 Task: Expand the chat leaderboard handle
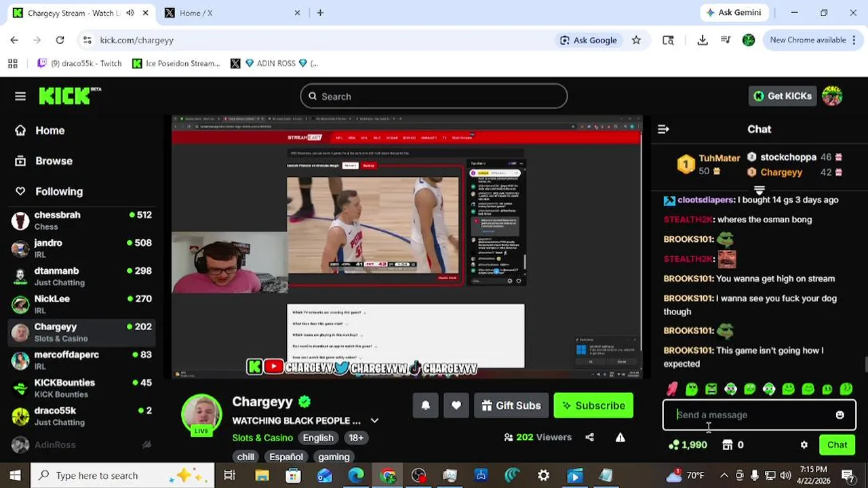pos(759,190)
